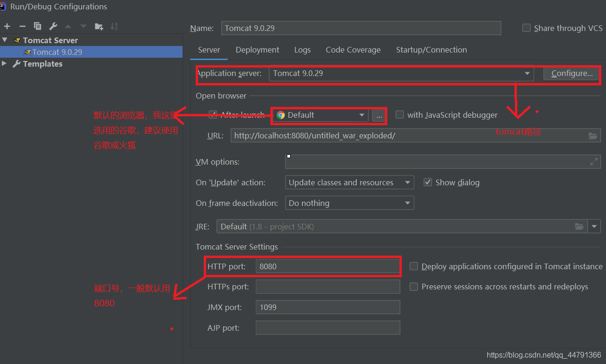Remove configuration with the minus icon
Screen dimensions: 606x364
point(22,26)
